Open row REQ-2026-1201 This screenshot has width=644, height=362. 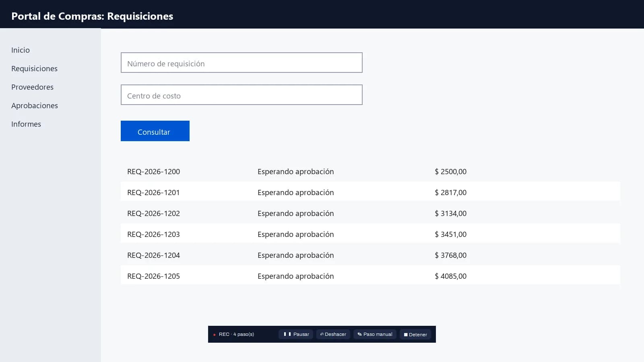(x=370, y=192)
